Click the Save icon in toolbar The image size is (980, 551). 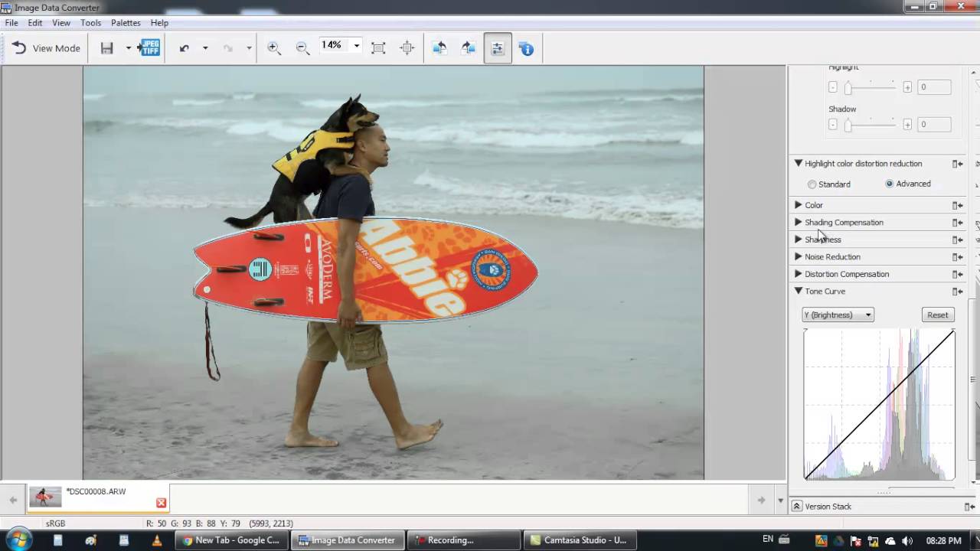click(107, 48)
